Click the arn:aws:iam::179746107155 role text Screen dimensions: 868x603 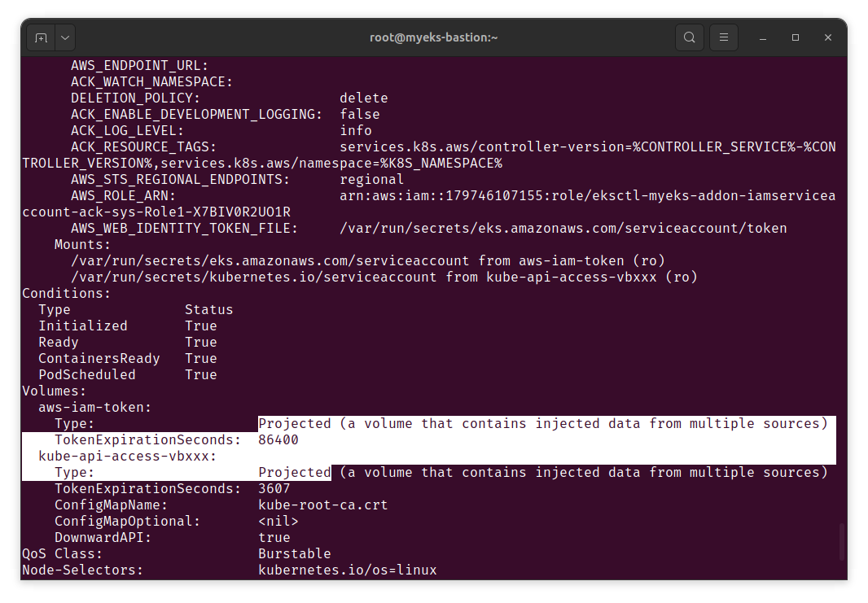(587, 196)
